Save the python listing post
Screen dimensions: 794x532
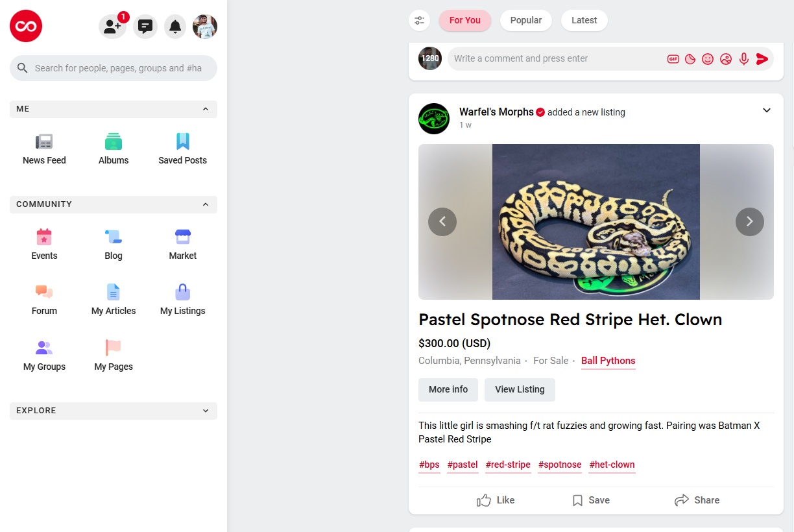pyautogui.click(x=590, y=500)
